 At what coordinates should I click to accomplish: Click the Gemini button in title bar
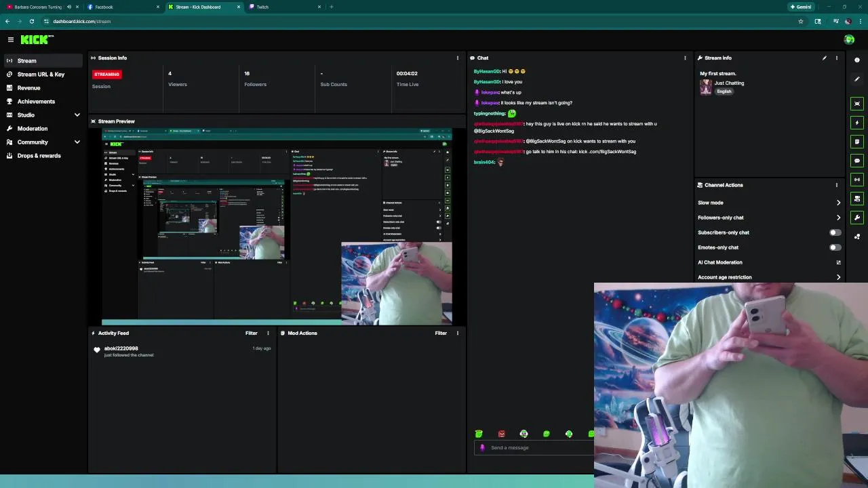[x=801, y=7]
